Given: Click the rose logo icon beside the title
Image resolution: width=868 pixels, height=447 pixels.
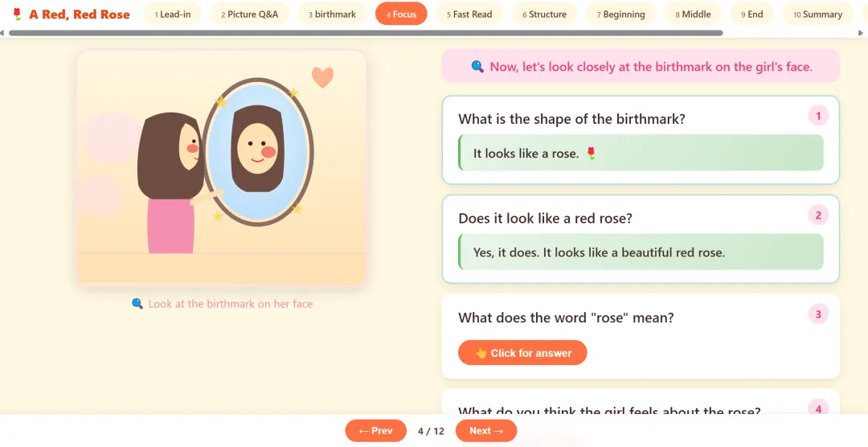Looking at the screenshot, I should click(17, 14).
